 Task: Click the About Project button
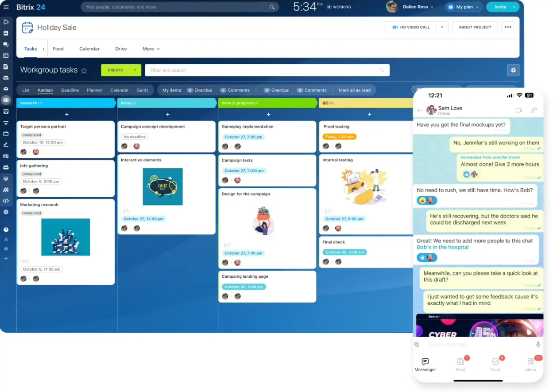(x=475, y=27)
